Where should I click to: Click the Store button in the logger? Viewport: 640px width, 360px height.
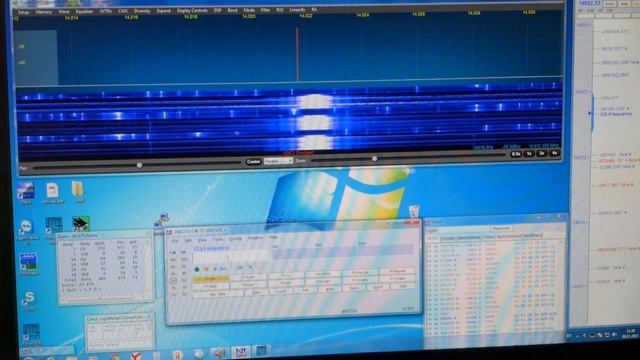point(354,289)
